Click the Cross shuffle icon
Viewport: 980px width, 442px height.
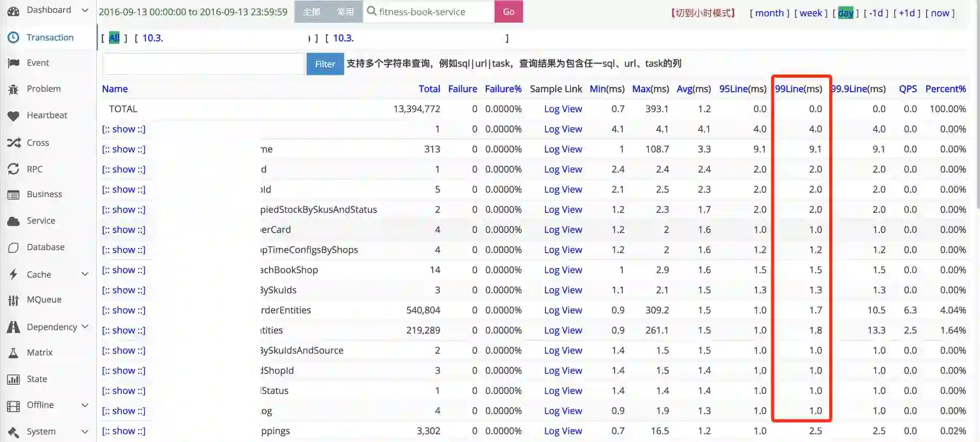pos(13,143)
